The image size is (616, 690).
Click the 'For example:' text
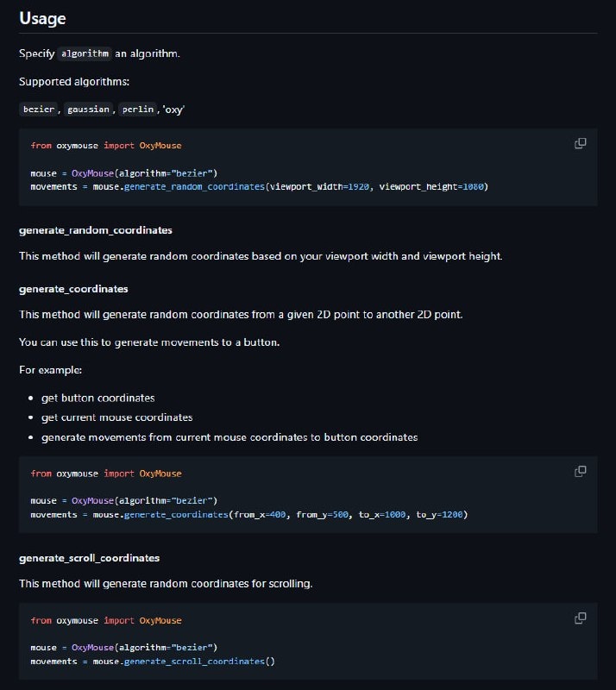(48, 369)
